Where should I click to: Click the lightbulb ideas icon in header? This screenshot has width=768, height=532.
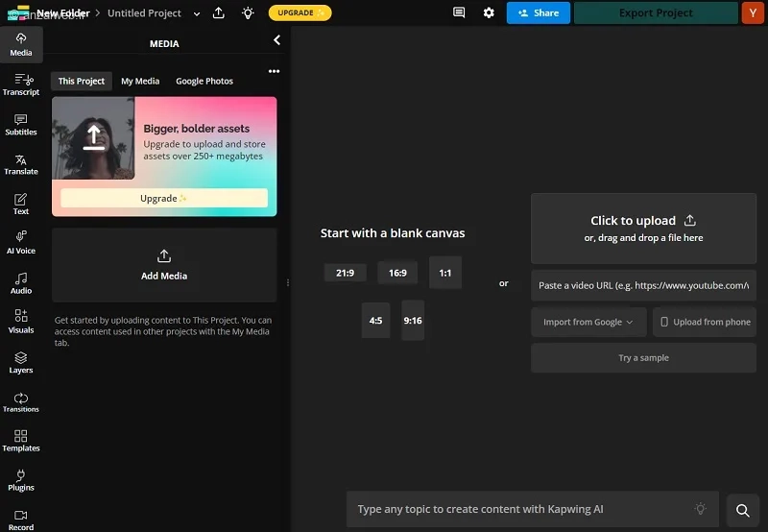pyautogui.click(x=248, y=13)
